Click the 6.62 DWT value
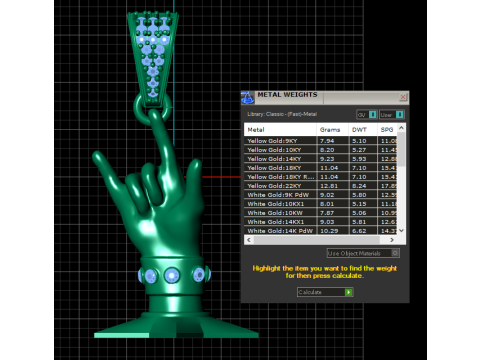This screenshot has height=360, width=480. [x=359, y=231]
